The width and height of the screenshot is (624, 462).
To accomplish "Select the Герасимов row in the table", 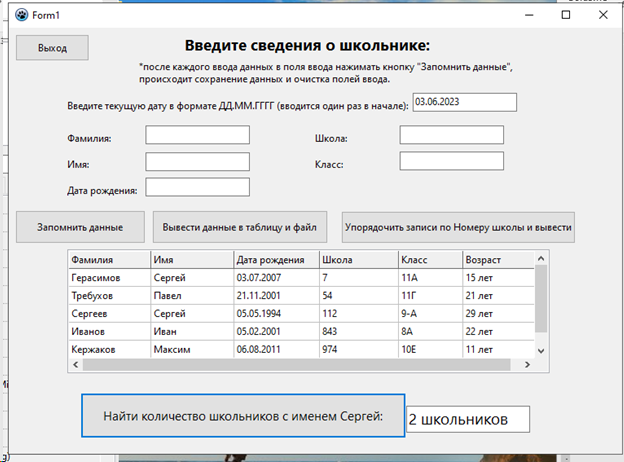I will pyautogui.click(x=108, y=278).
